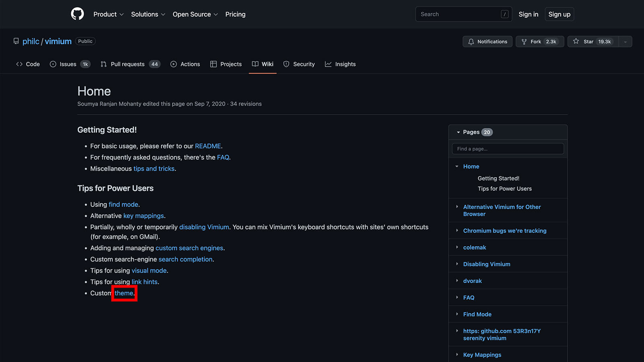The image size is (644, 362).
Task: Open the custom search engines link
Action: point(189,248)
